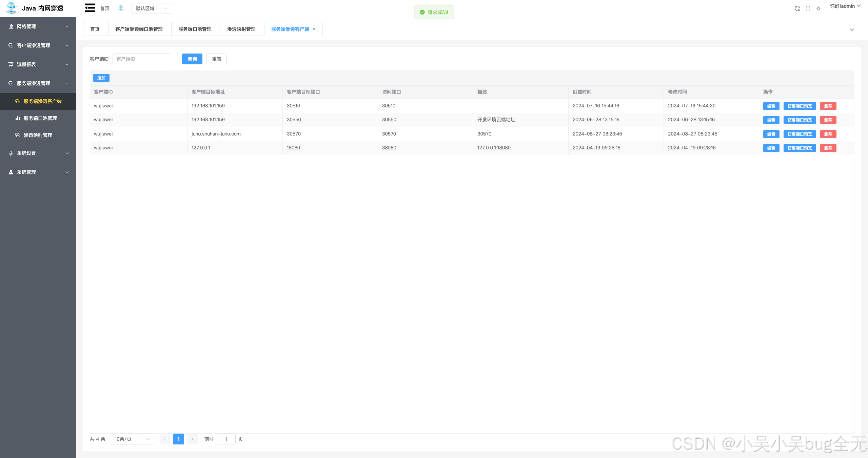Open 访客端口预览 for juno.shuhan-juno.com row
Viewport: 868px width, 458px height.
pyautogui.click(x=800, y=134)
